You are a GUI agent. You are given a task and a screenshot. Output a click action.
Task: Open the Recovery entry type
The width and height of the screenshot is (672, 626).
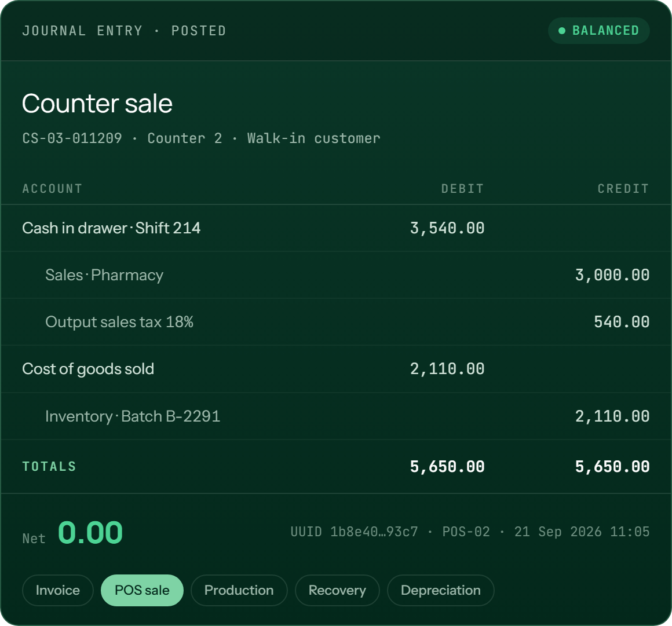337,591
